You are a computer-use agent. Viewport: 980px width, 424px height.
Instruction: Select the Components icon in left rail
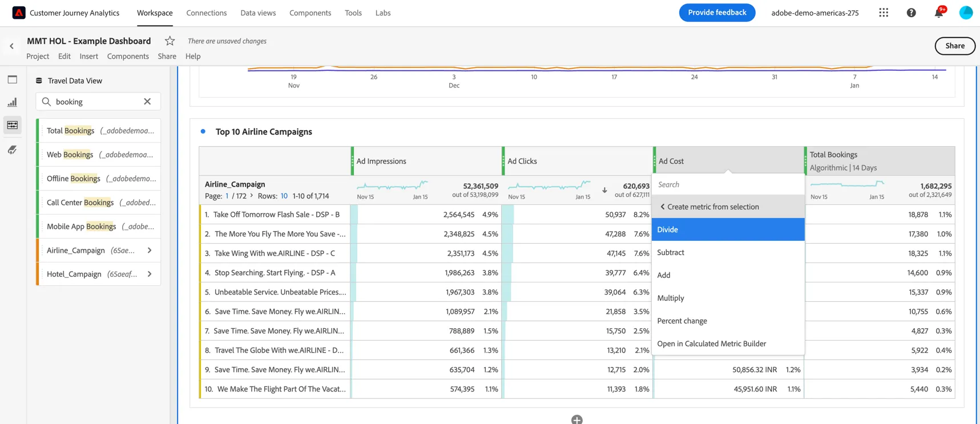point(13,125)
